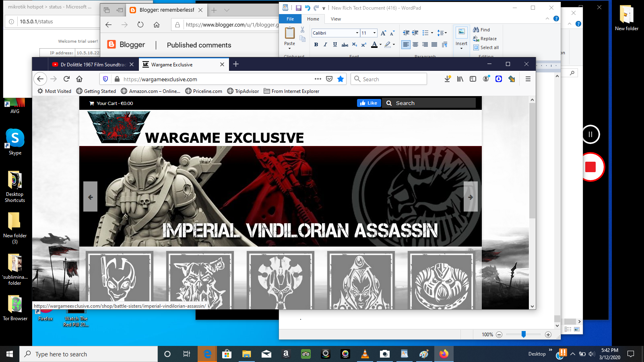Viewport: 644px width, 362px height.
Task: Align text right in WordPad
Action: (x=425, y=45)
